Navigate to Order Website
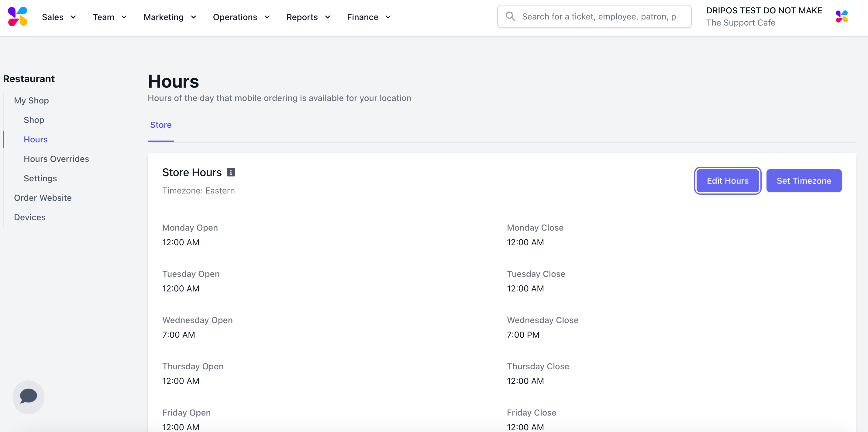The image size is (868, 432). (43, 198)
